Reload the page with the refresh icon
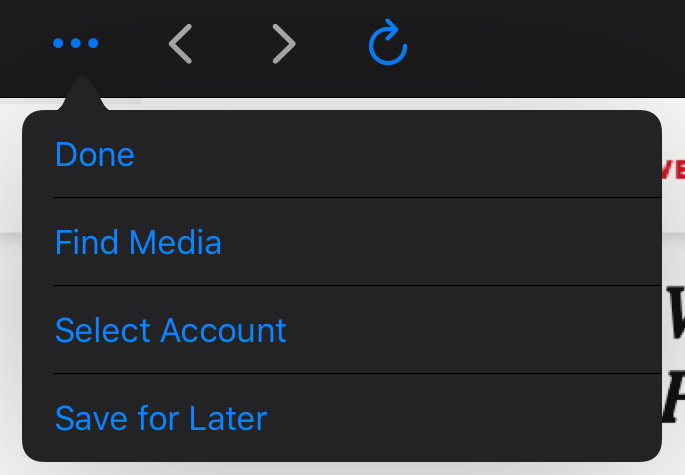The image size is (685, 475). click(x=388, y=44)
